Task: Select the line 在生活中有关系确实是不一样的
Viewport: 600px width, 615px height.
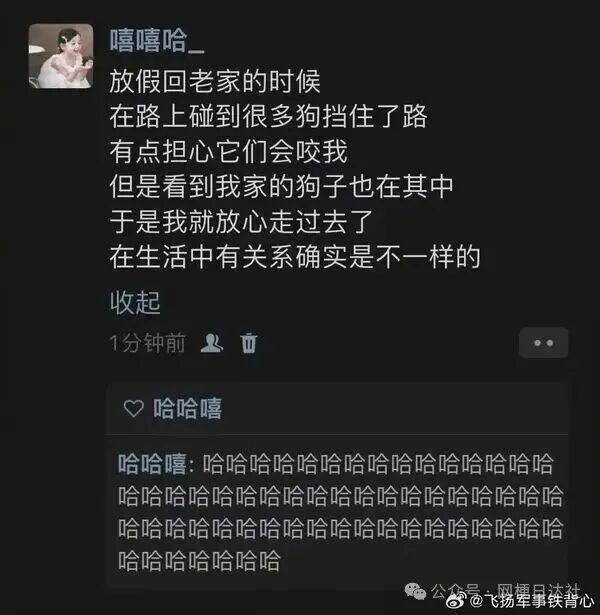Action: click(x=295, y=257)
